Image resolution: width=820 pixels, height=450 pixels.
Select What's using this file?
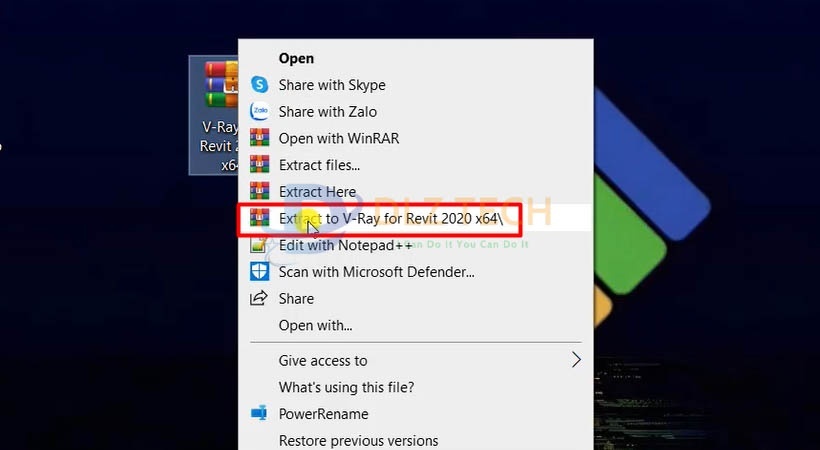click(346, 387)
